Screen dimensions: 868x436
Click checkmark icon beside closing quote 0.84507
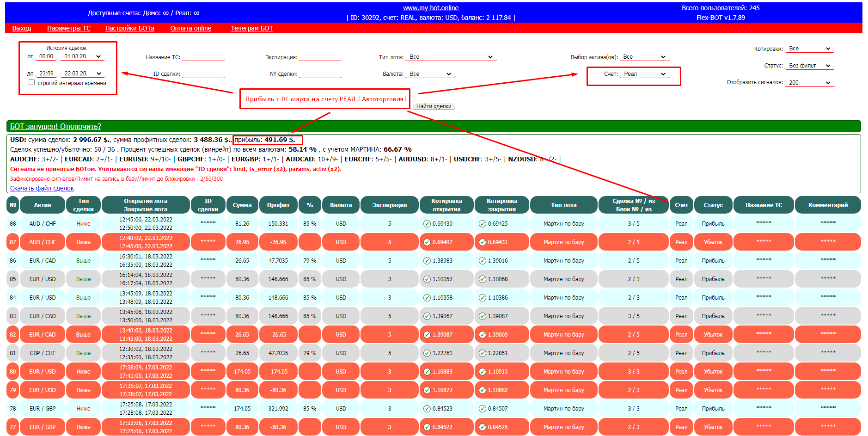click(x=483, y=409)
